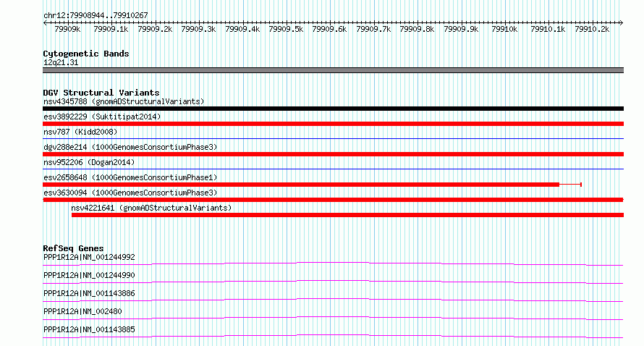Open variant nsv787 Kidd2008 label
The width and height of the screenshot is (644, 346).
(80, 132)
